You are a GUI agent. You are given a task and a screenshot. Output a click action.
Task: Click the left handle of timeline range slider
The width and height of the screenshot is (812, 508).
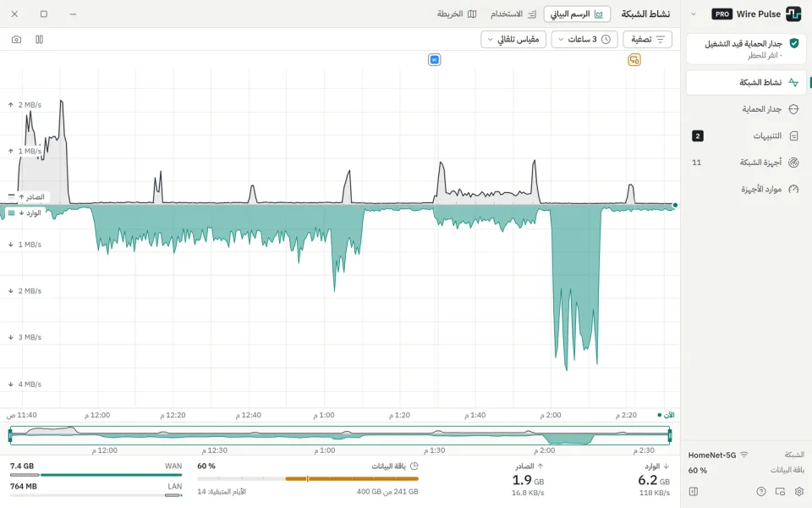click(10, 435)
